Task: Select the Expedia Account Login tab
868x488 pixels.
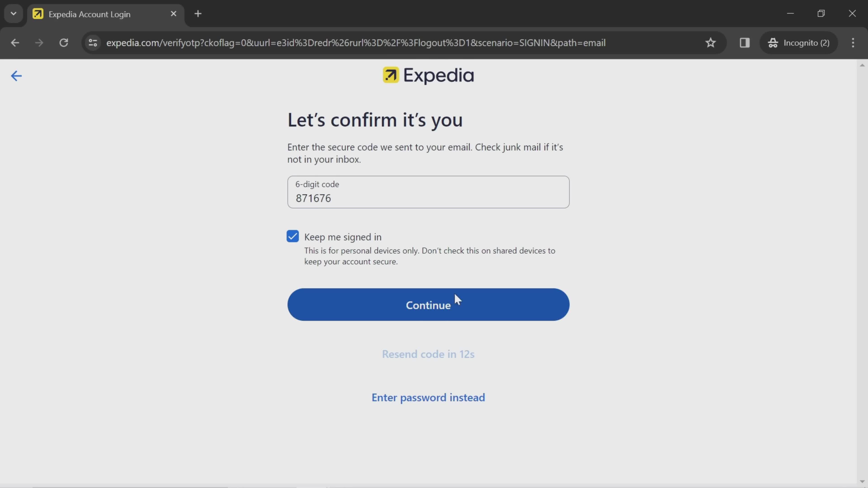Action: click(x=106, y=14)
